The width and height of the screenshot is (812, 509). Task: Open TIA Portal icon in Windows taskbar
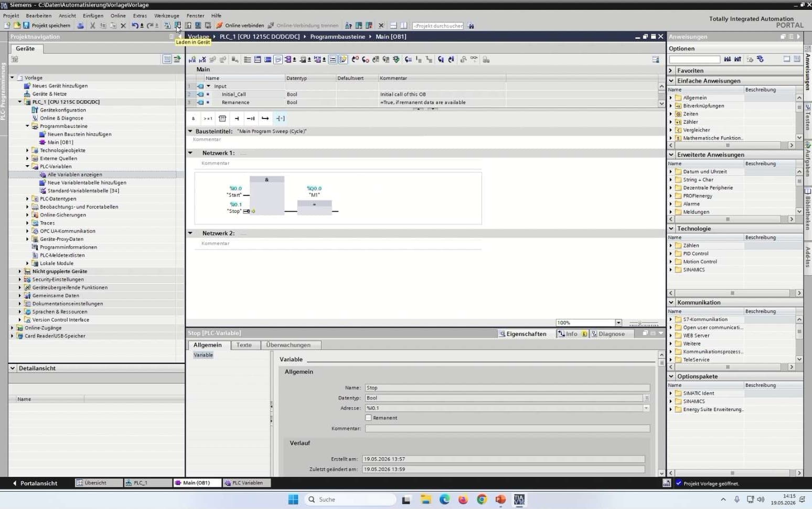[x=519, y=500]
